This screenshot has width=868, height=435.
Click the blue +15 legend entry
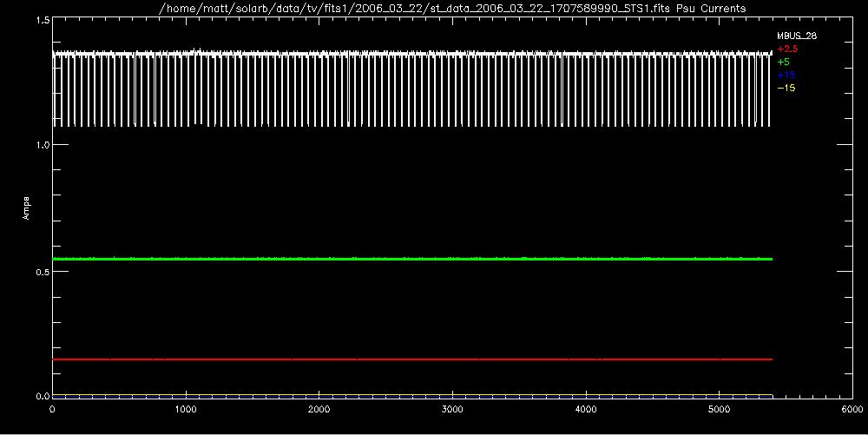point(786,75)
